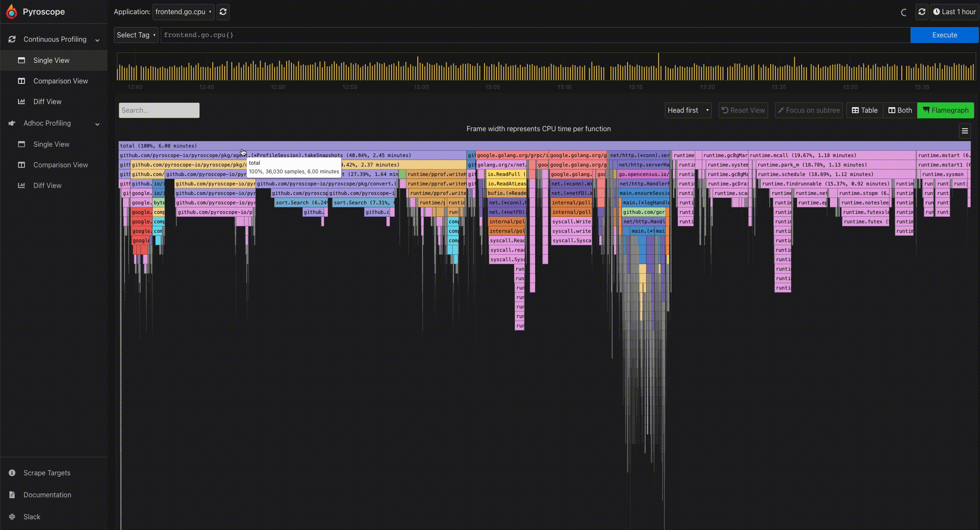980x530 pixels.
Task: Click the Adhoc Profiling hand icon
Action: tap(12, 123)
